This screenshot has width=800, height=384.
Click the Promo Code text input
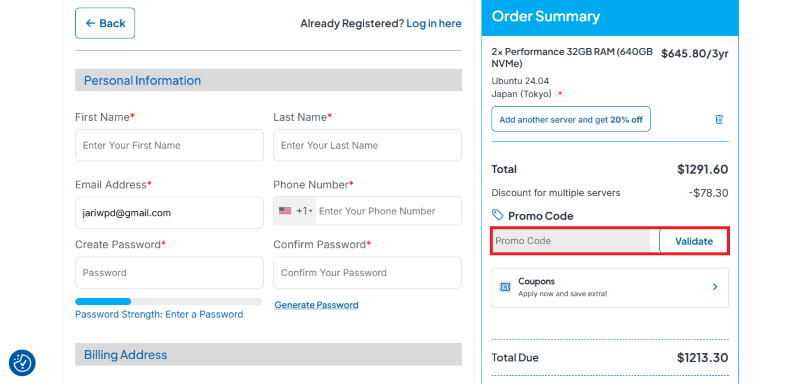pos(571,241)
